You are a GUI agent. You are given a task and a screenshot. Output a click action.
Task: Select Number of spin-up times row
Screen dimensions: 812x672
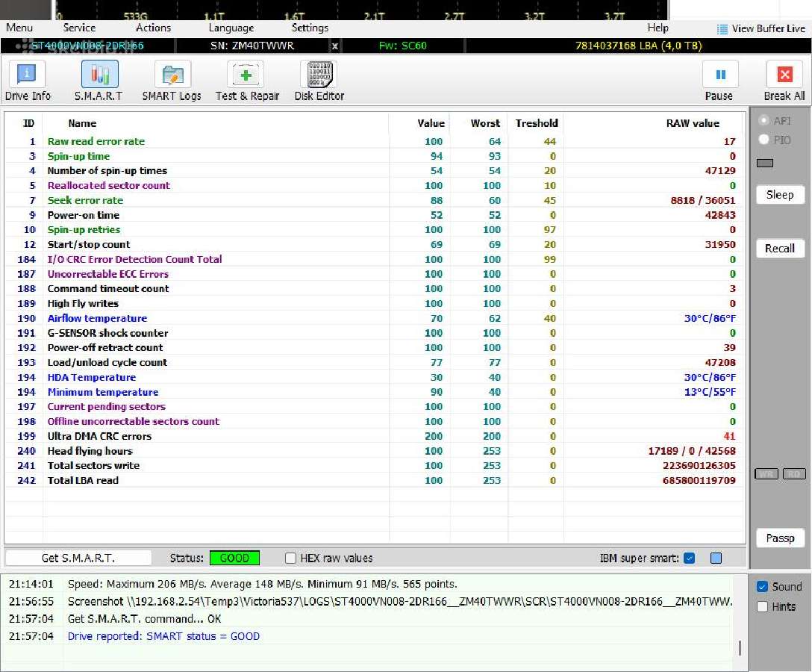tap(375, 170)
